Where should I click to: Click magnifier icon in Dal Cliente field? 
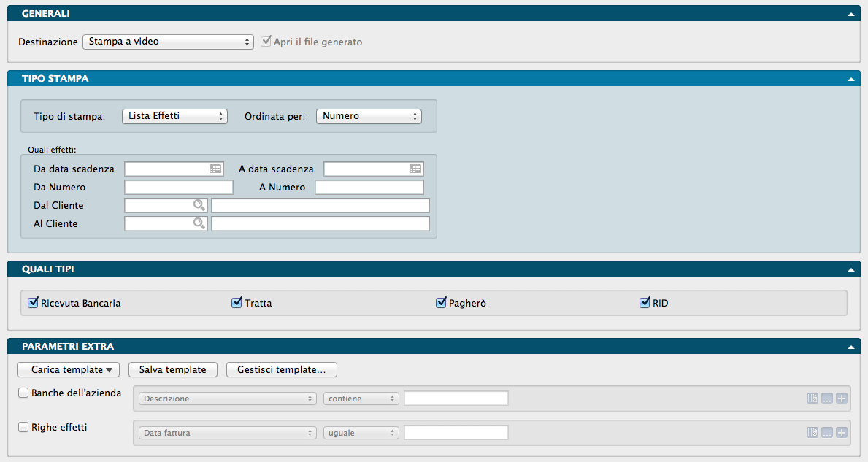(199, 205)
